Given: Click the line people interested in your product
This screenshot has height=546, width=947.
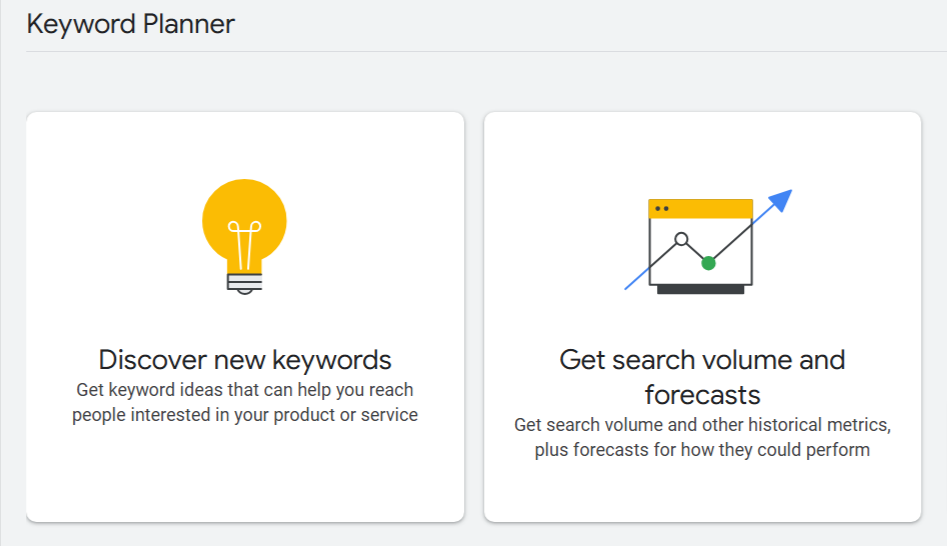Looking at the screenshot, I should [245, 416].
